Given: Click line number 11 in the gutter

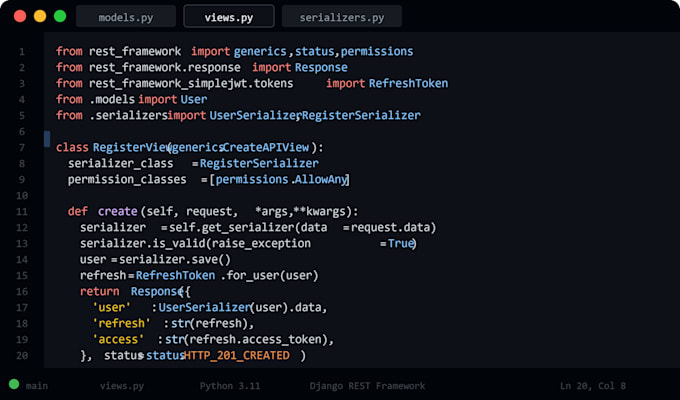Looking at the screenshot, I should (22, 212).
